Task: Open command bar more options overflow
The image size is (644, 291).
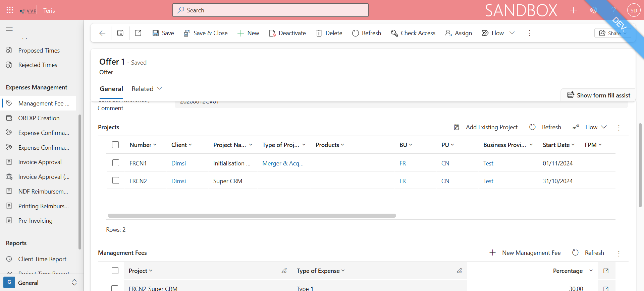Action: (x=530, y=33)
